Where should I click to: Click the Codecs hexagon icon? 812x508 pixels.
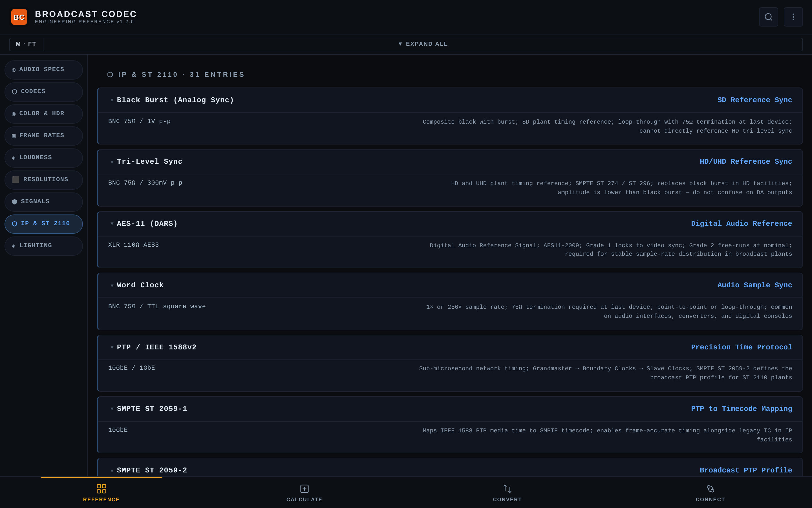[x=14, y=92]
